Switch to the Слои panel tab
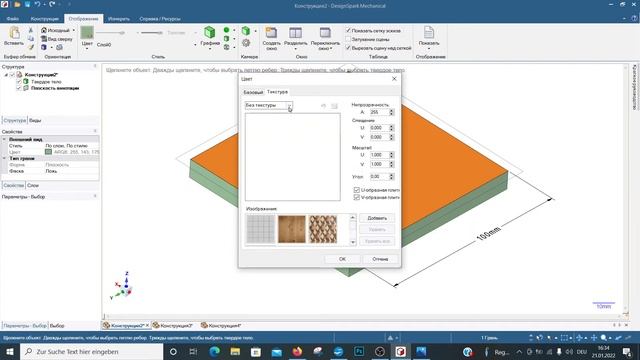The image size is (640, 360). (33, 185)
